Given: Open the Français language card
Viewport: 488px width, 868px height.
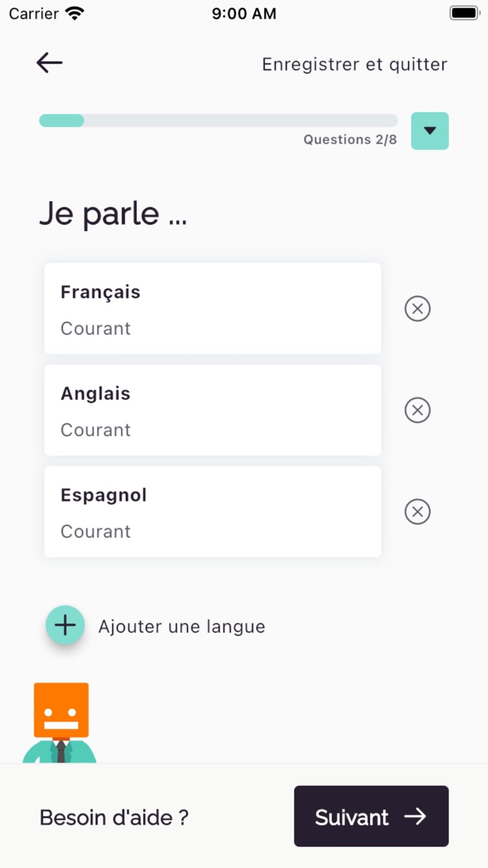Looking at the screenshot, I should click(213, 308).
